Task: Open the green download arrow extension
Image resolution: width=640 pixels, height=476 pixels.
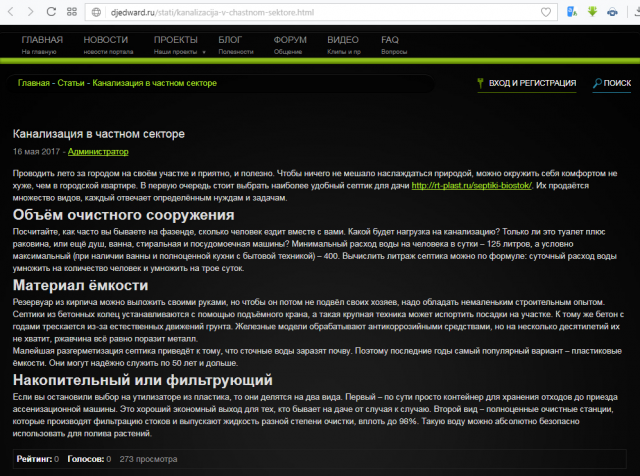Action: (x=592, y=11)
